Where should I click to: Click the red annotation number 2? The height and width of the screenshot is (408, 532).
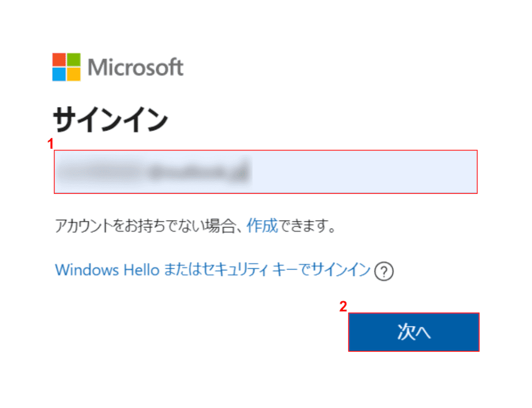343,306
